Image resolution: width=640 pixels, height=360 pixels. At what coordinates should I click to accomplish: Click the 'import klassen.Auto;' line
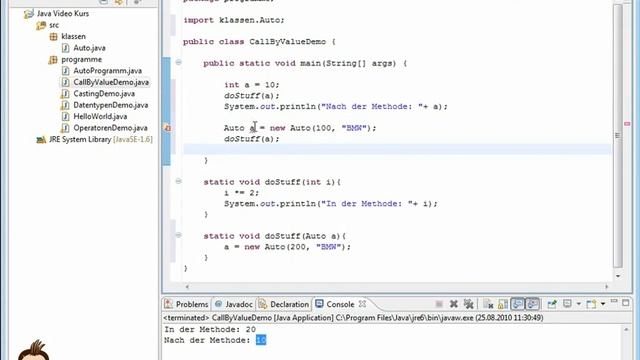click(x=233, y=20)
